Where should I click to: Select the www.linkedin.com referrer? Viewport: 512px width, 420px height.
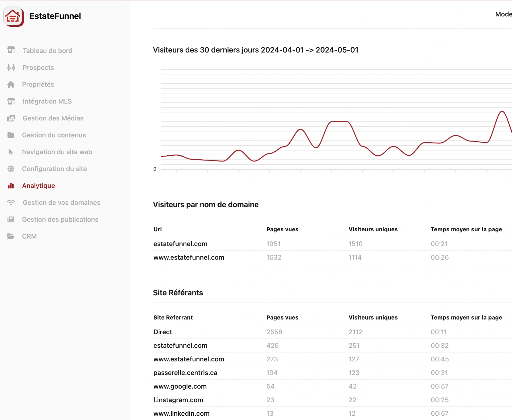tap(181, 413)
